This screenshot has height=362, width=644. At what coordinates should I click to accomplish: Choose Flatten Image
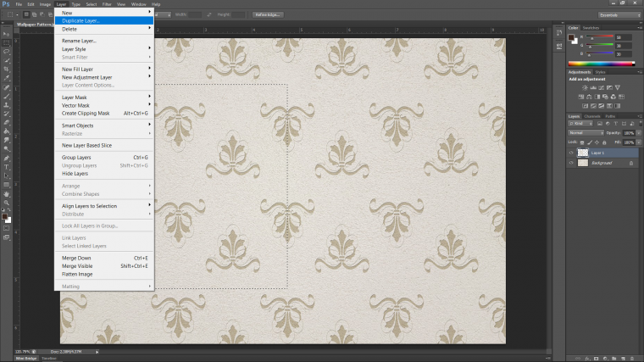[x=104, y=274]
